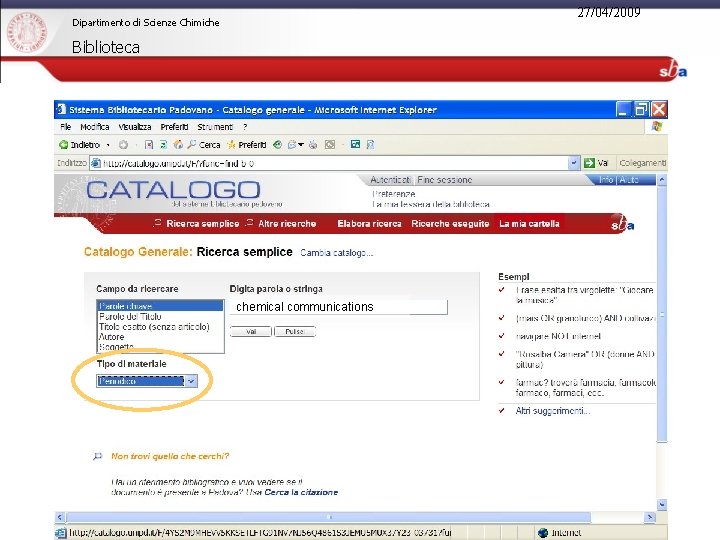This screenshot has width=720, height=540.
Task: Click the Indietro back button
Action: coord(79,145)
